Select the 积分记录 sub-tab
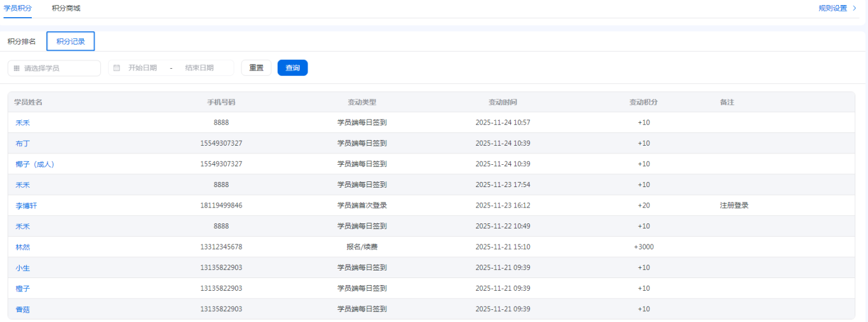 pyautogui.click(x=71, y=41)
